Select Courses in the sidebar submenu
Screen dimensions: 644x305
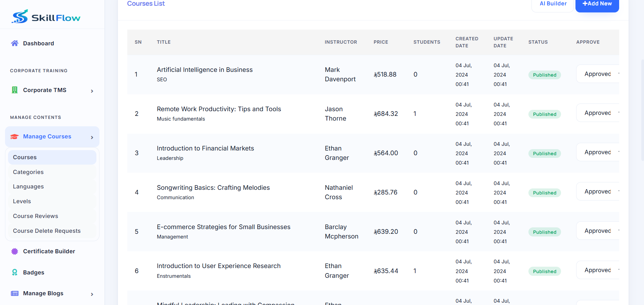[x=52, y=157]
